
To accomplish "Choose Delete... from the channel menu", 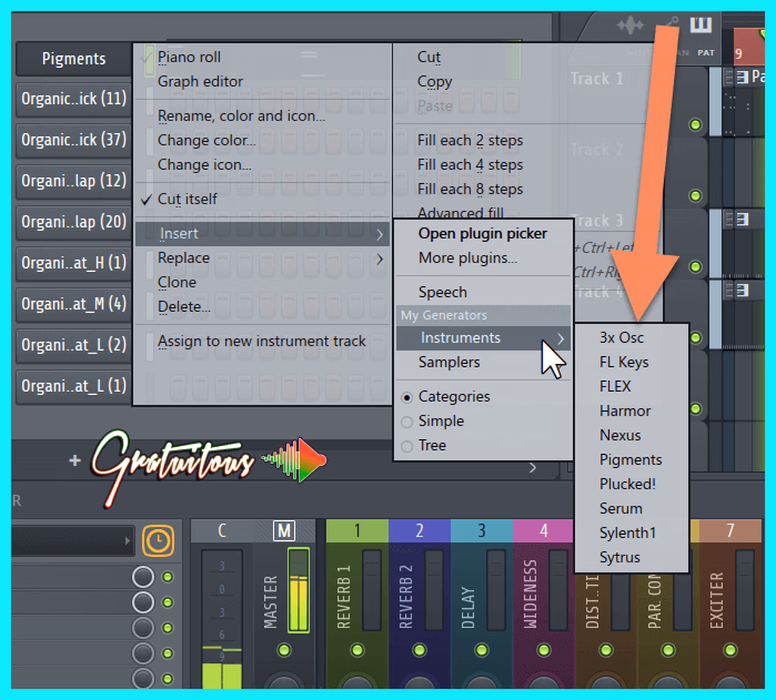I will [262, 307].
